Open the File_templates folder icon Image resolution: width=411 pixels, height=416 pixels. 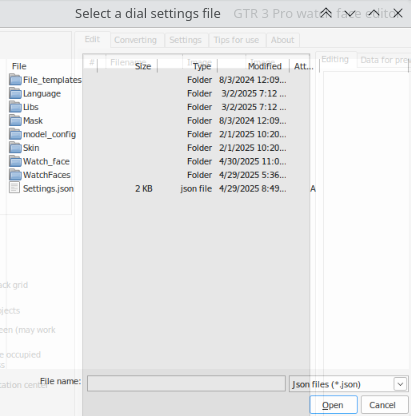15,80
